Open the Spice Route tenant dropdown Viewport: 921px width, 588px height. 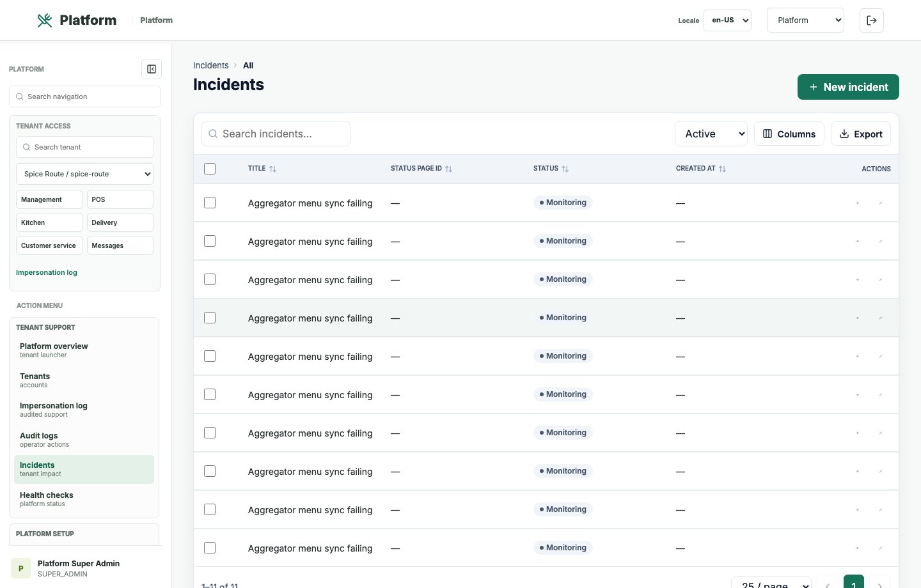[x=84, y=174]
